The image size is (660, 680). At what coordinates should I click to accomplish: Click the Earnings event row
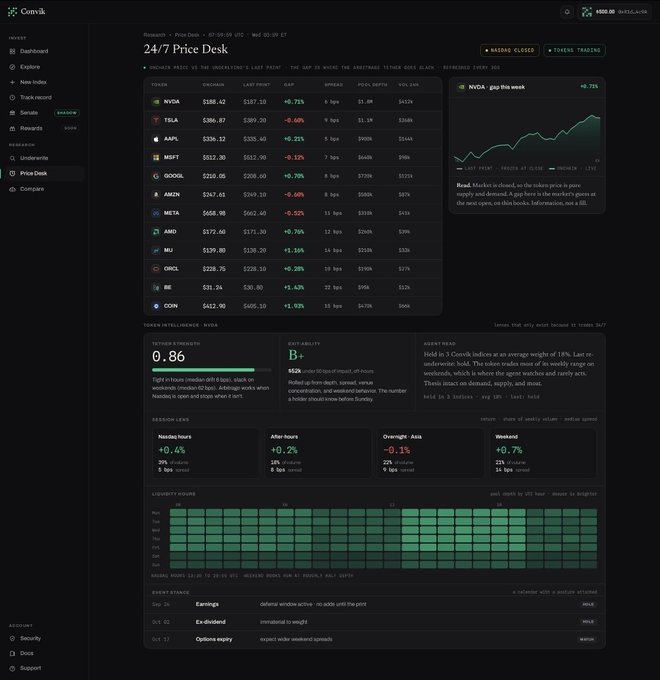374,605
